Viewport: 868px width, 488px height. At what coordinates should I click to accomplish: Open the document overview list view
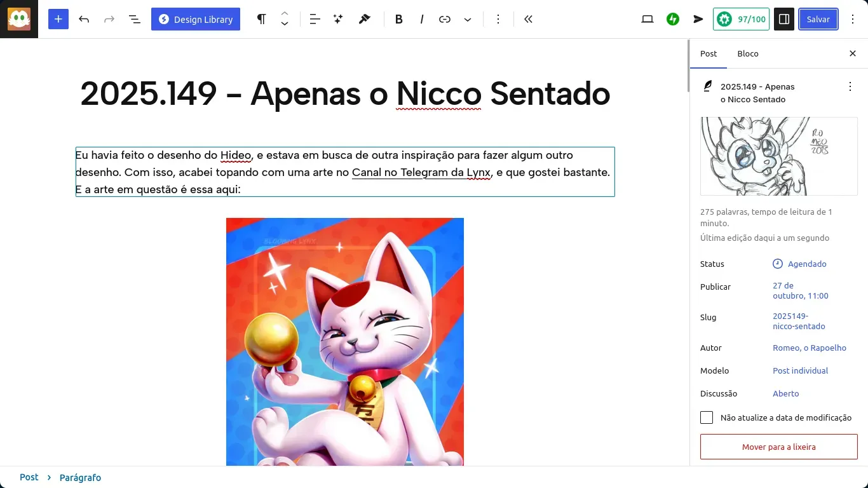coord(135,19)
